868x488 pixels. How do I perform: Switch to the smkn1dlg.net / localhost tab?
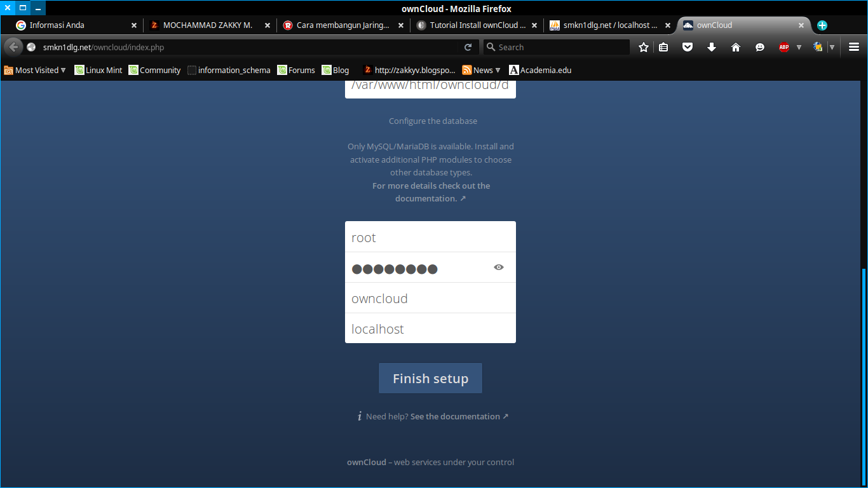[610, 25]
